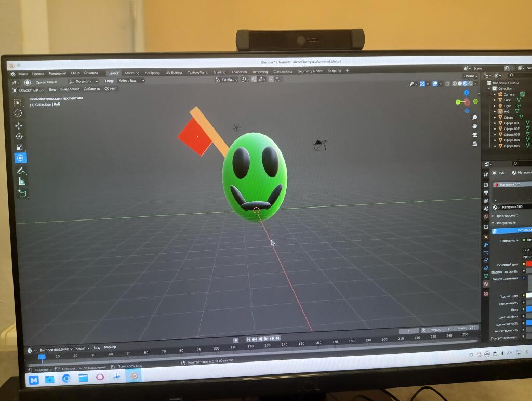The width and height of the screenshot is (532, 401).
Task: Expand the Сфера.003 row in outliner
Action: pyautogui.click(x=495, y=135)
